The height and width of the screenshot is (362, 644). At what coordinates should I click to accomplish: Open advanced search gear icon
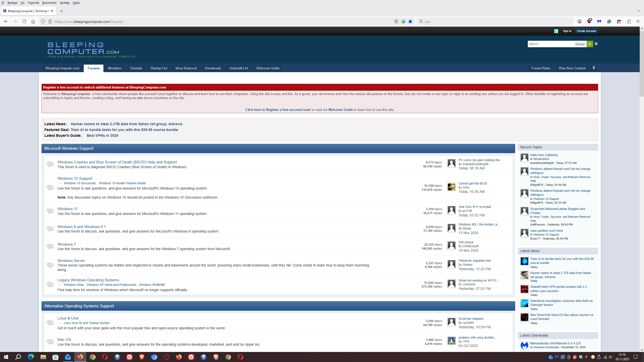[596, 44]
